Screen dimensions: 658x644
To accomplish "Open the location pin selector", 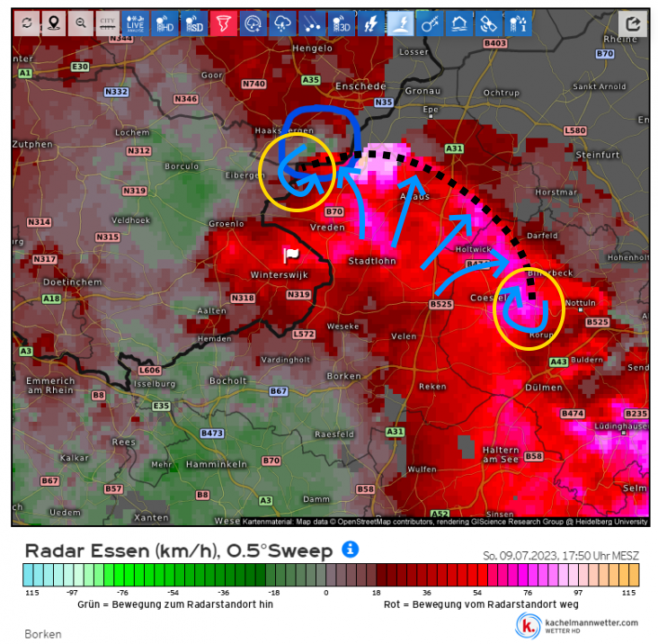I will [54, 23].
